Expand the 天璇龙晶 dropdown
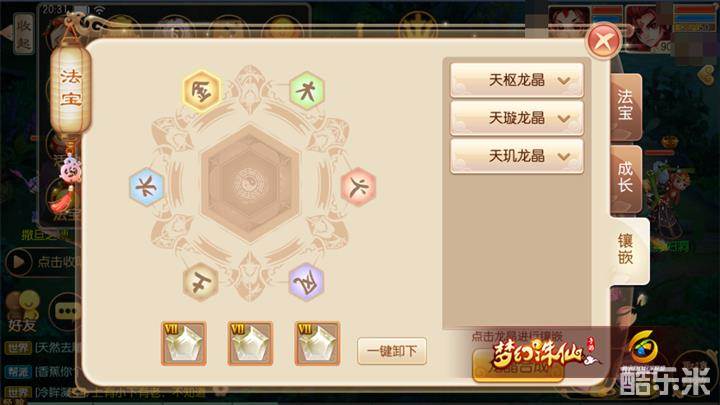 click(x=517, y=118)
